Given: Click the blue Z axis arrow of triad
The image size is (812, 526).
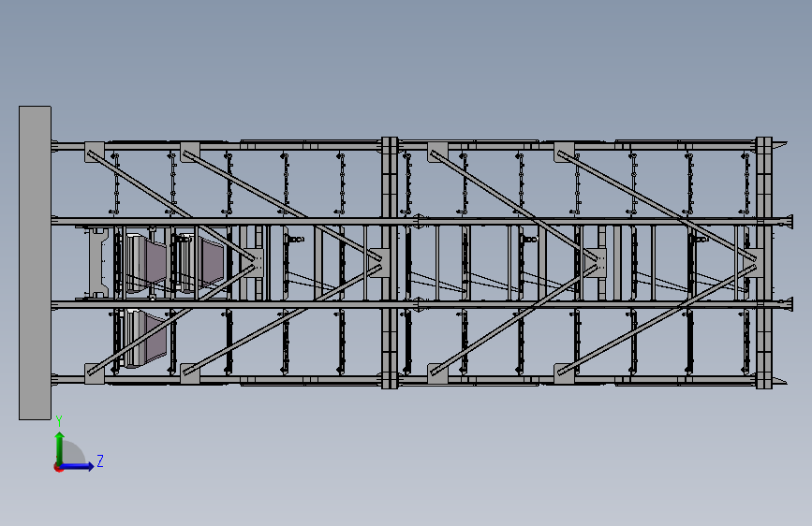Looking at the screenshot, I should click(x=78, y=466).
